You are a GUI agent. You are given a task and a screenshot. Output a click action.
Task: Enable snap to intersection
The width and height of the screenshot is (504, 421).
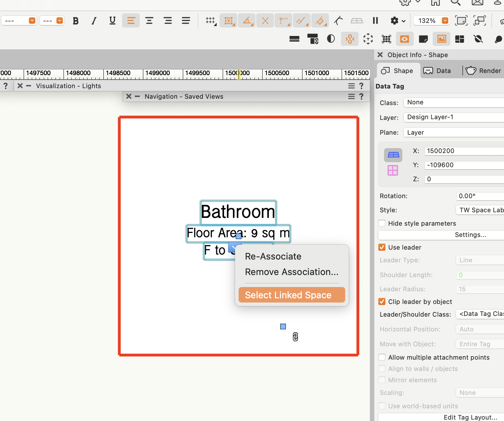[x=265, y=20]
